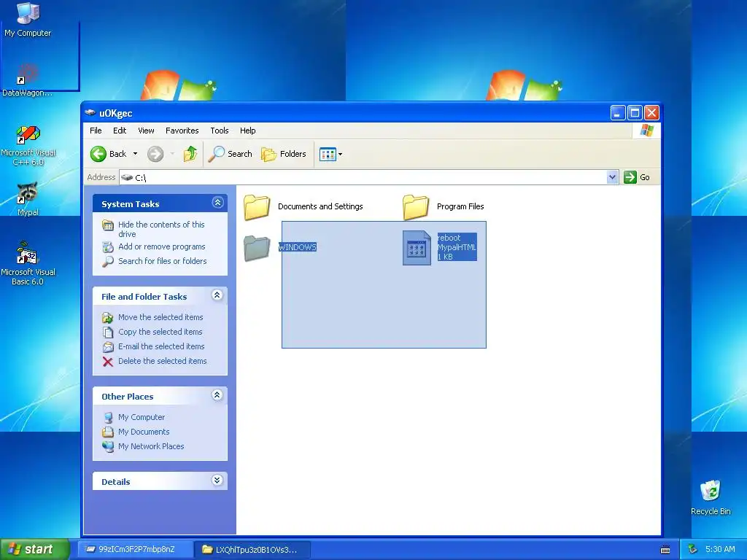Open My Network Places link
Screen dimensions: 747x560
click(151, 446)
